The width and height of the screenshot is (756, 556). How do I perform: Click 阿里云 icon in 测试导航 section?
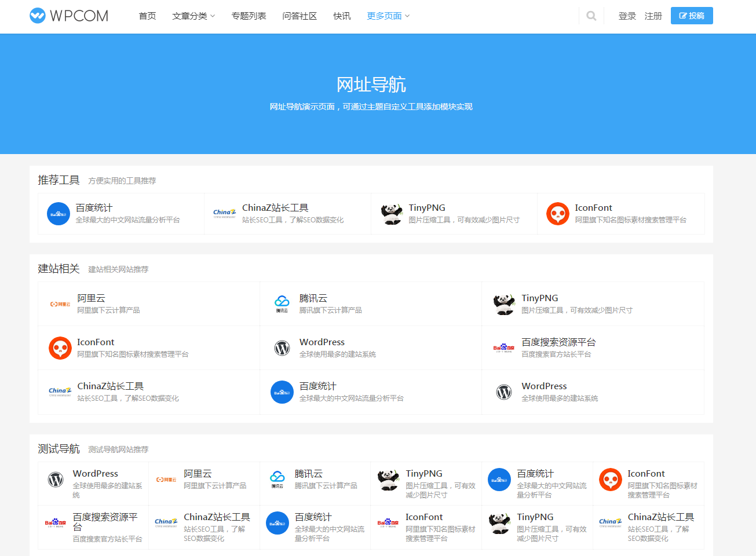166,480
